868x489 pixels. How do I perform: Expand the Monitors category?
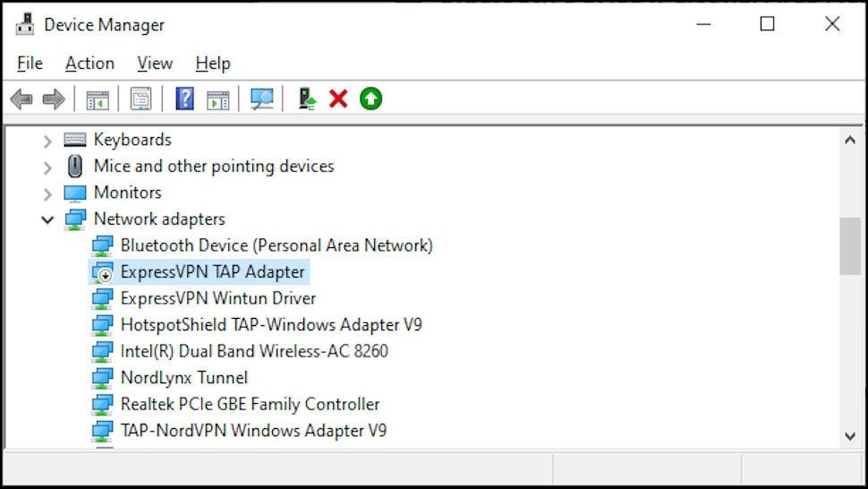[x=47, y=194]
